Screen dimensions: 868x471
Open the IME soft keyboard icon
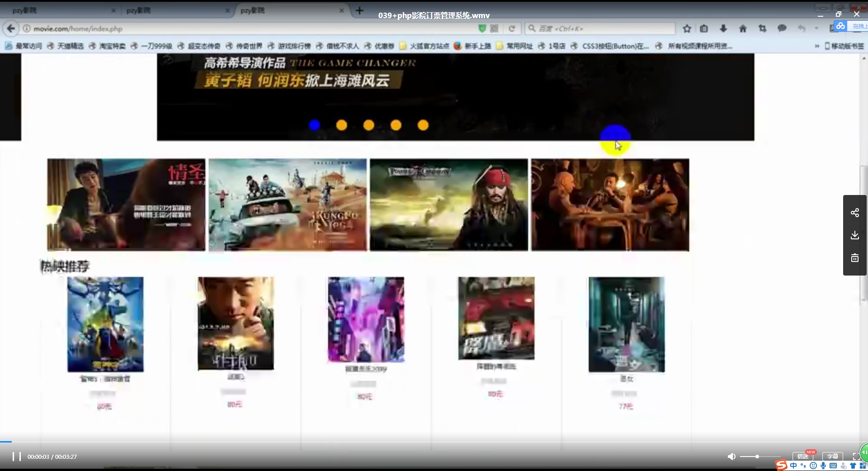click(x=833, y=466)
